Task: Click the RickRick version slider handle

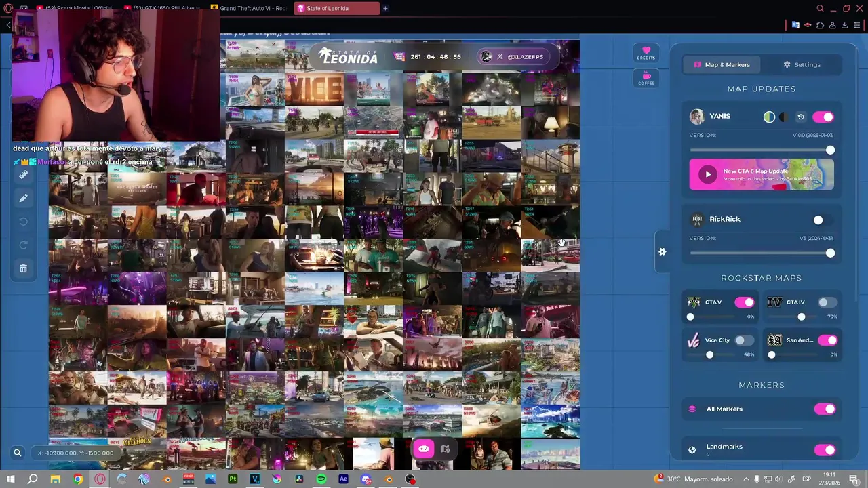Action: [x=830, y=253]
